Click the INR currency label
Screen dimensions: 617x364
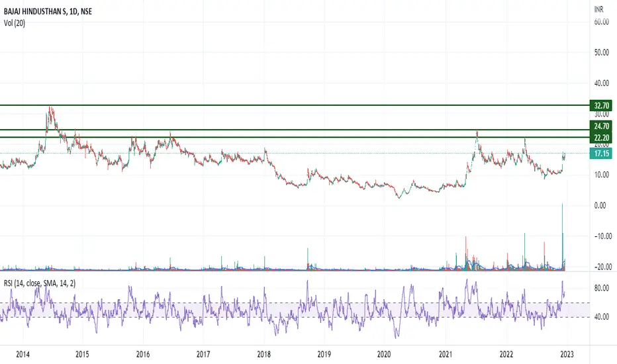point(598,9)
